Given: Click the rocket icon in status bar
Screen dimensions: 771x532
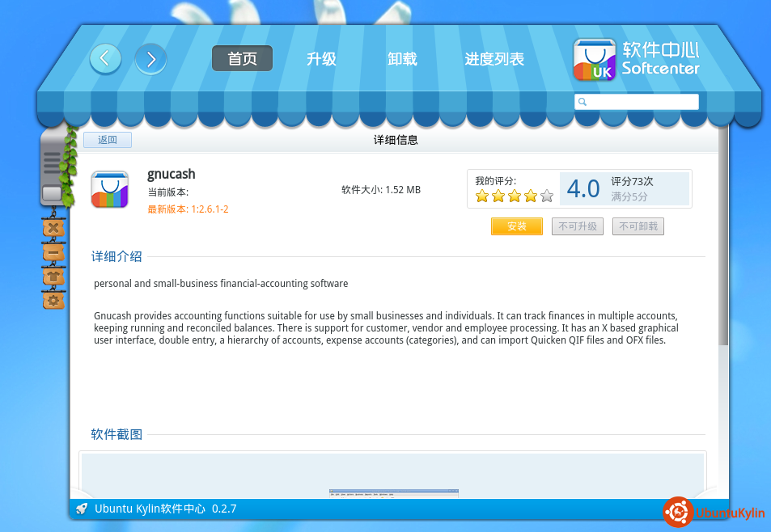Looking at the screenshot, I should [82, 509].
